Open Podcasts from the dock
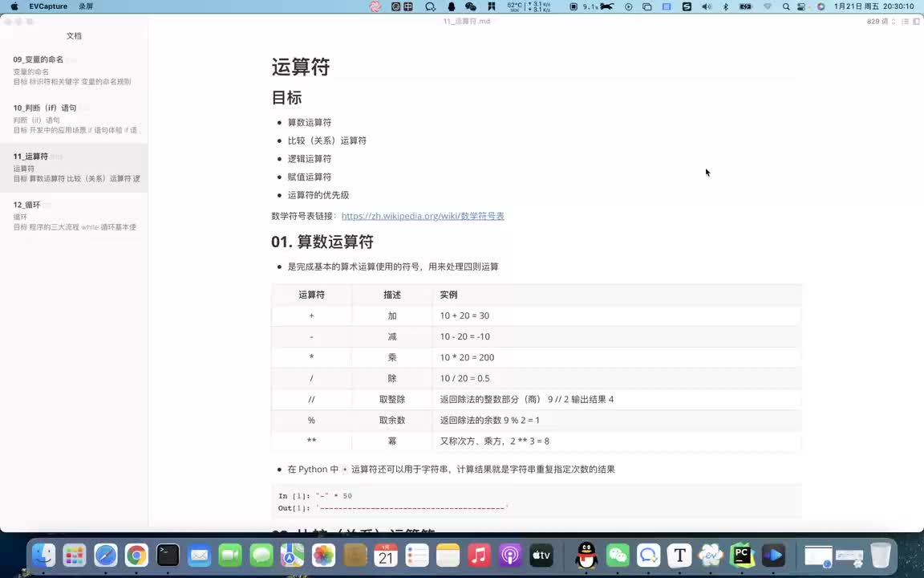Viewport: 924px width, 578px height. [x=510, y=555]
